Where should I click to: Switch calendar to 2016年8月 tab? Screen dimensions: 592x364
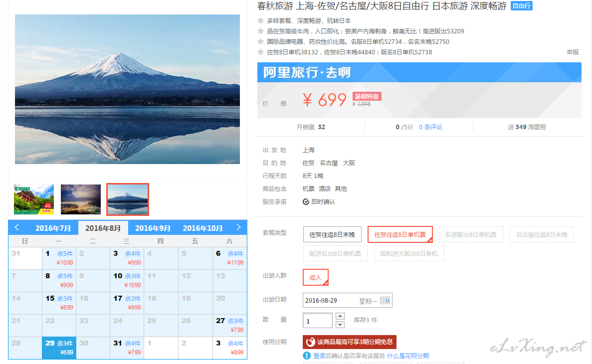[x=103, y=228]
